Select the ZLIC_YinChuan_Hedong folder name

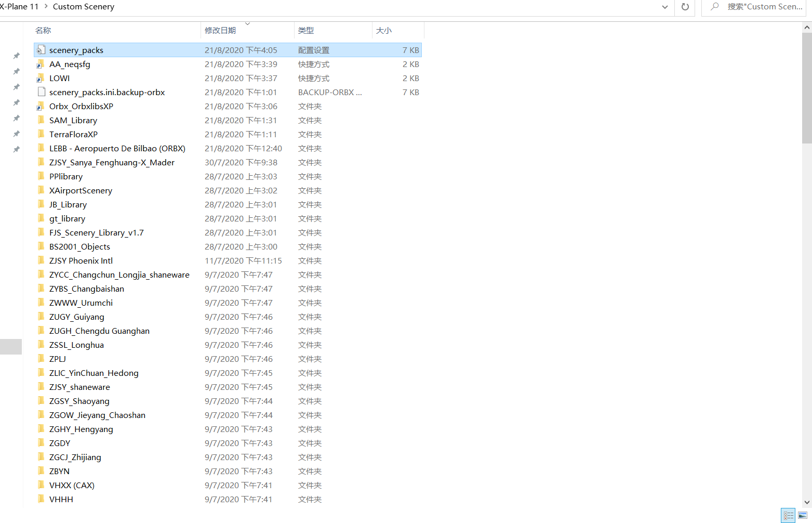coord(94,373)
